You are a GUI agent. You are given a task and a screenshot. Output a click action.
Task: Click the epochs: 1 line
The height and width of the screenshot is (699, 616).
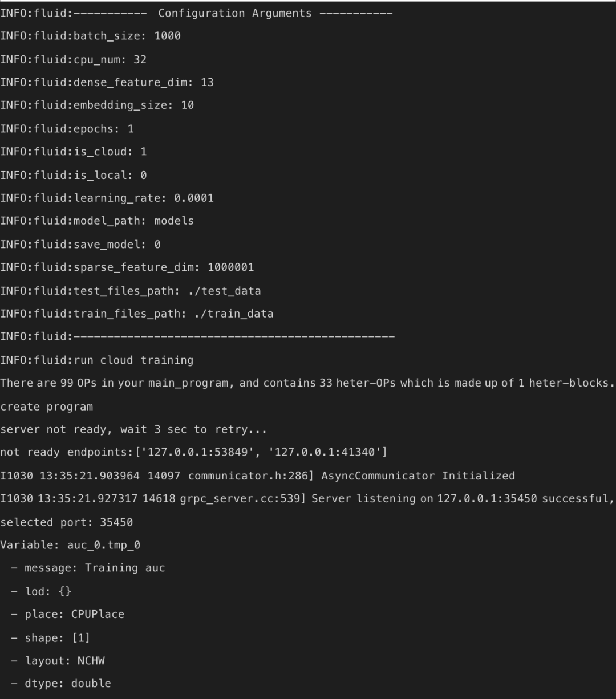(67, 129)
